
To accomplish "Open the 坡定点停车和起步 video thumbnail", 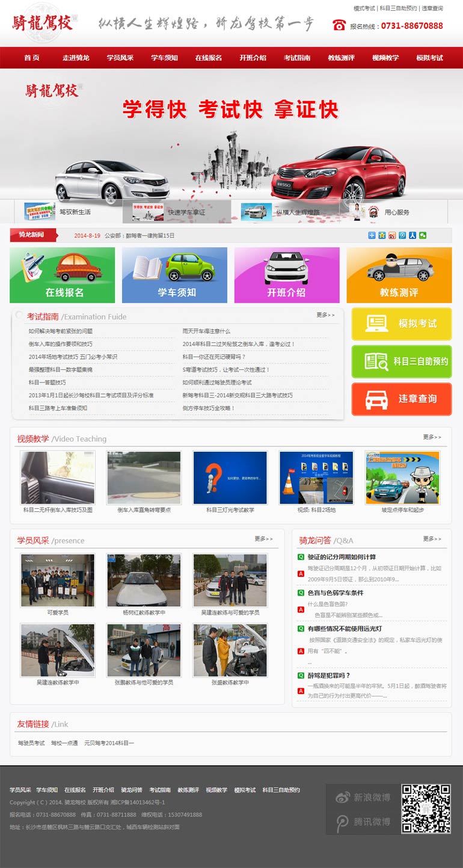I will 402,478.
